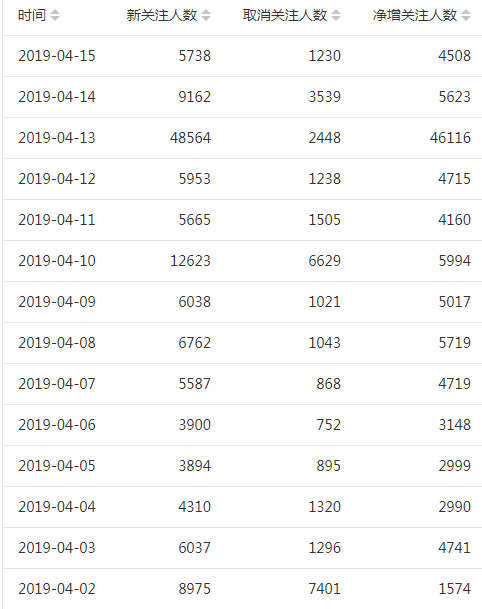This screenshot has height=609, width=482.
Task: Select the 2019-04-13 date row
Action: tap(242, 138)
